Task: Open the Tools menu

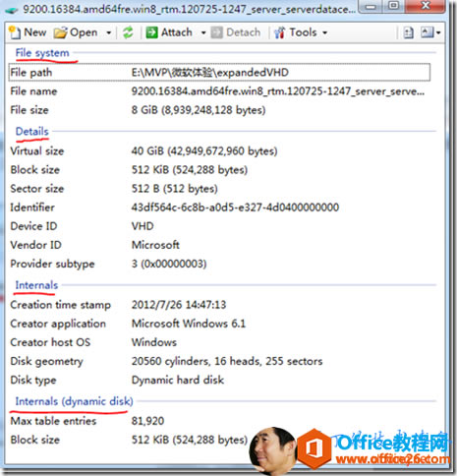Action: tap(301, 32)
